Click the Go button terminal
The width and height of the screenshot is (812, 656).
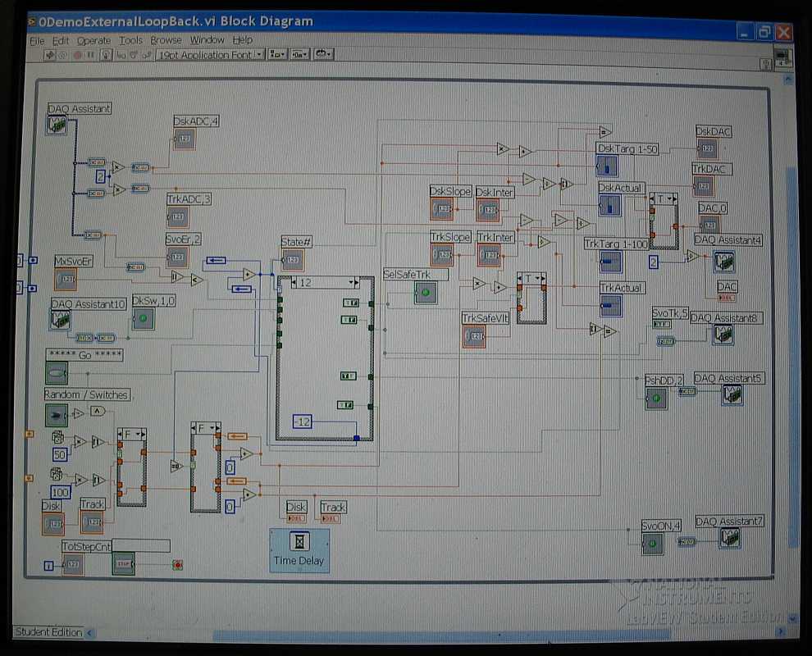pos(57,373)
